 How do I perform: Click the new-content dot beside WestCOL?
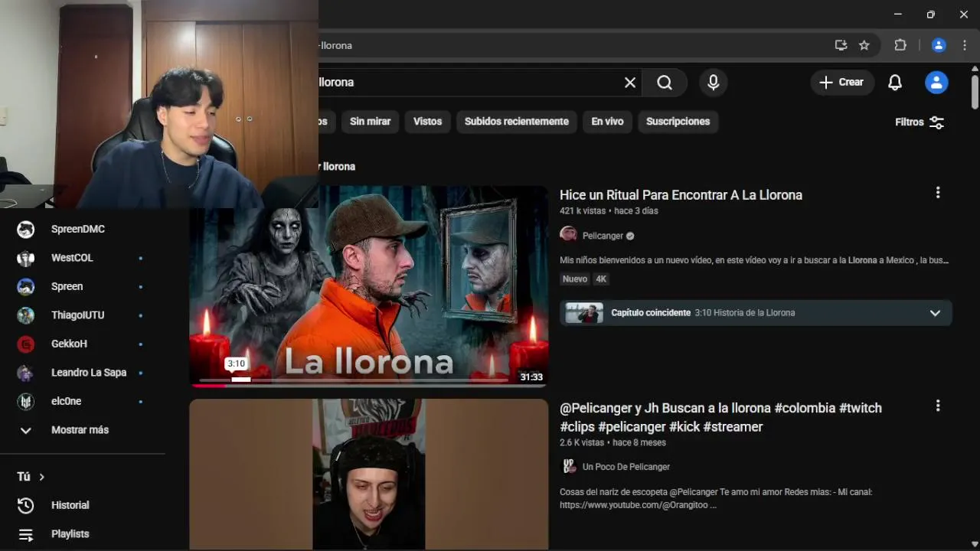140,259
